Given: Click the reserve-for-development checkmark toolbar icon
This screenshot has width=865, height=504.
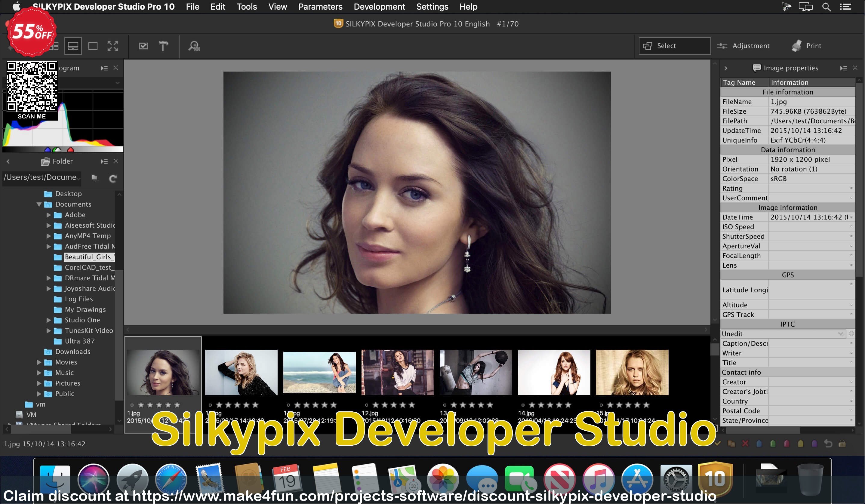Looking at the screenshot, I should point(143,46).
